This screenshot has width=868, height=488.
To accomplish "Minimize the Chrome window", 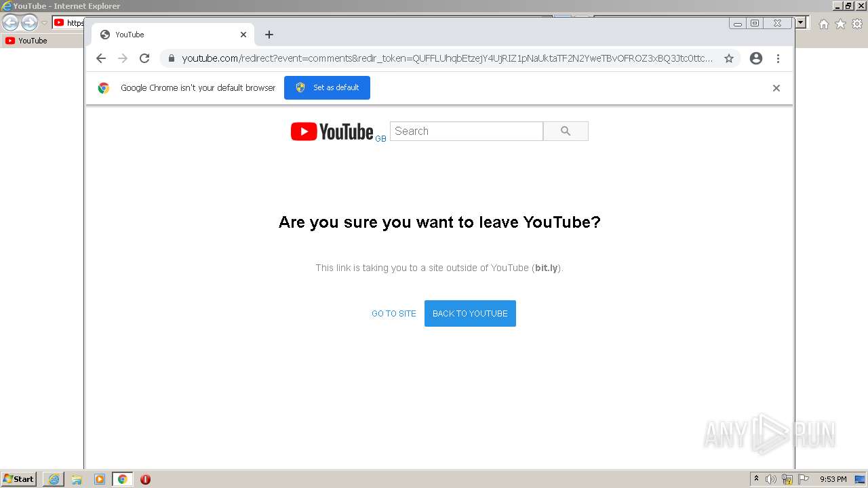I will [x=738, y=23].
